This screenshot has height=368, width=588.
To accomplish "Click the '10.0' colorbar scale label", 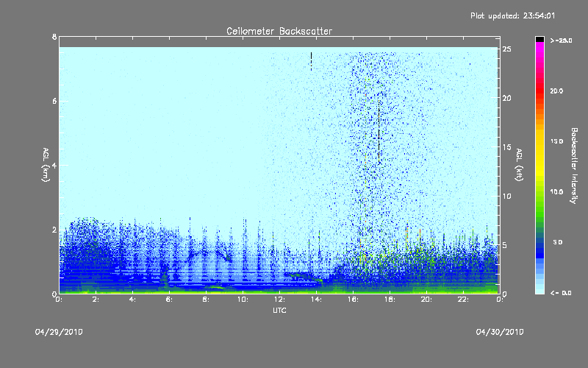I will (557, 192).
